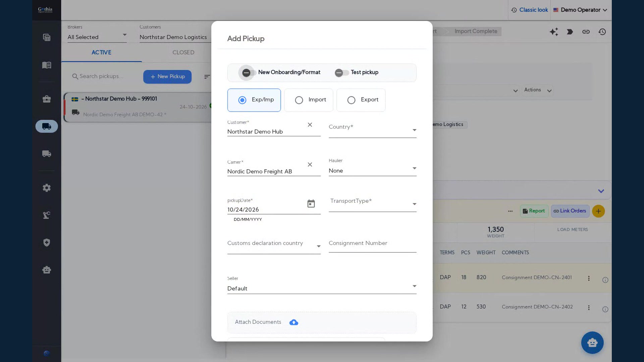Select the Export radio option

[x=361, y=100]
